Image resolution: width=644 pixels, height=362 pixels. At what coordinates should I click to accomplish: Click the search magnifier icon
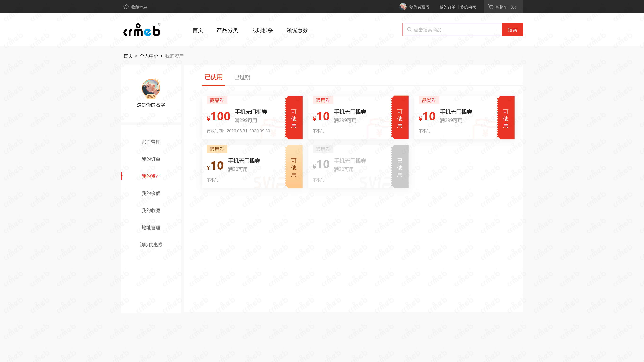click(x=409, y=29)
